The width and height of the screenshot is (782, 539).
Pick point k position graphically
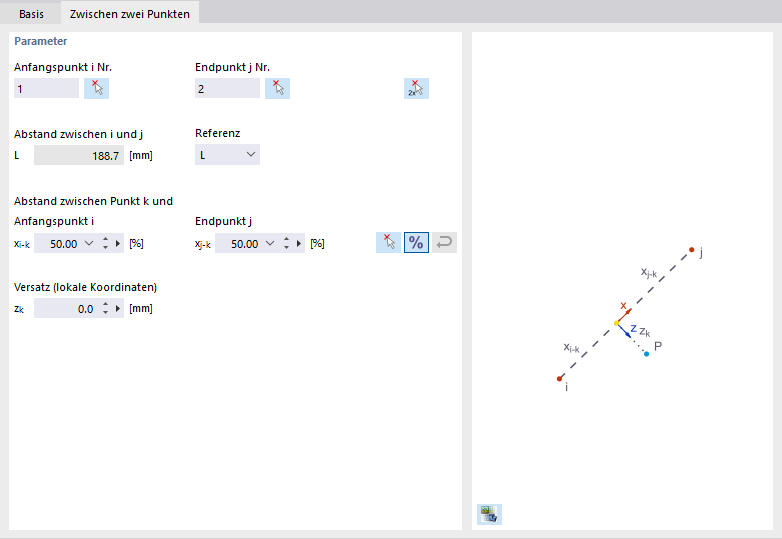point(389,243)
